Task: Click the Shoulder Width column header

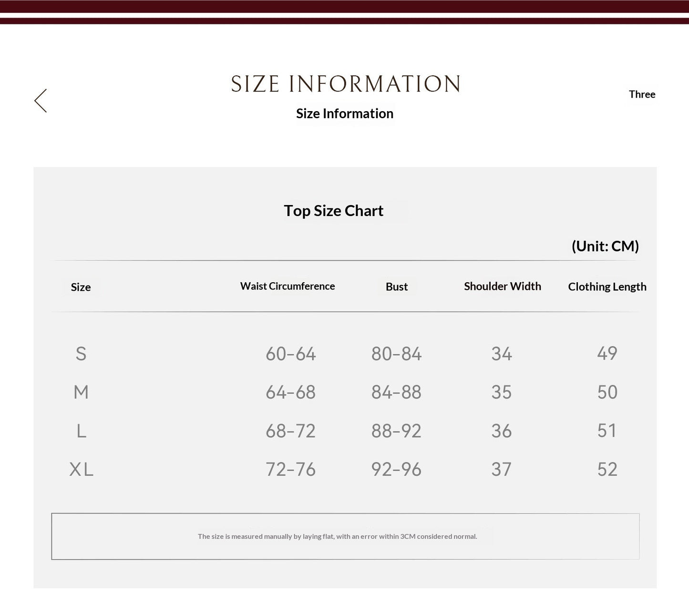Action: pyautogui.click(x=503, y=286)
